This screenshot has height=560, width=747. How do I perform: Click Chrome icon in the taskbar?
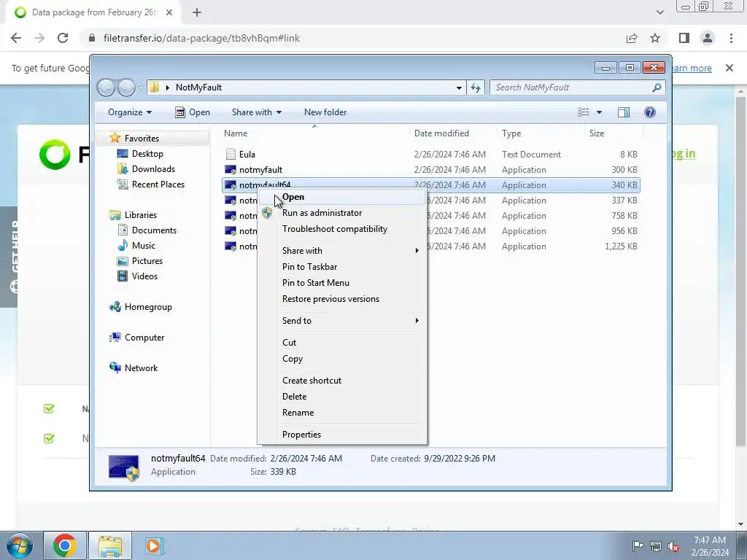coord(65,545)
